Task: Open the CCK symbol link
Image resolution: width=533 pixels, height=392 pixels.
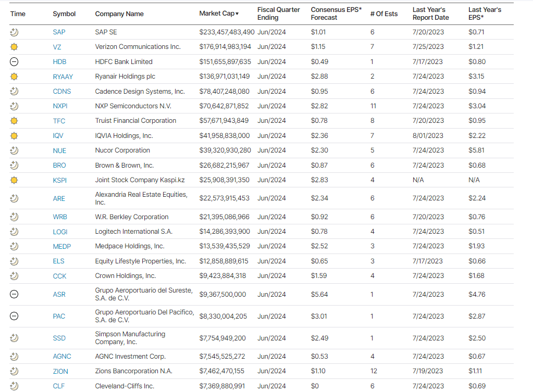Action: tap(59, 276)
